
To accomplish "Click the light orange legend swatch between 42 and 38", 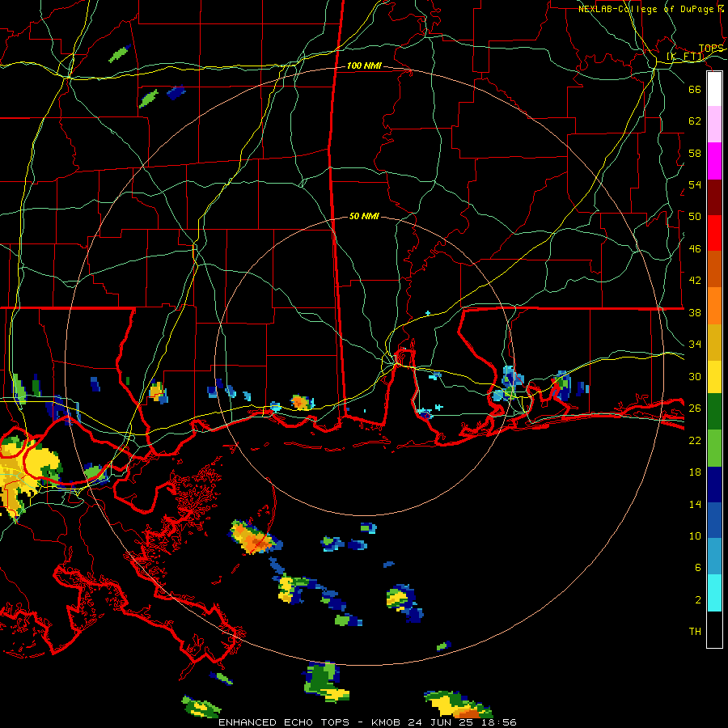I will tap(714, 306).
